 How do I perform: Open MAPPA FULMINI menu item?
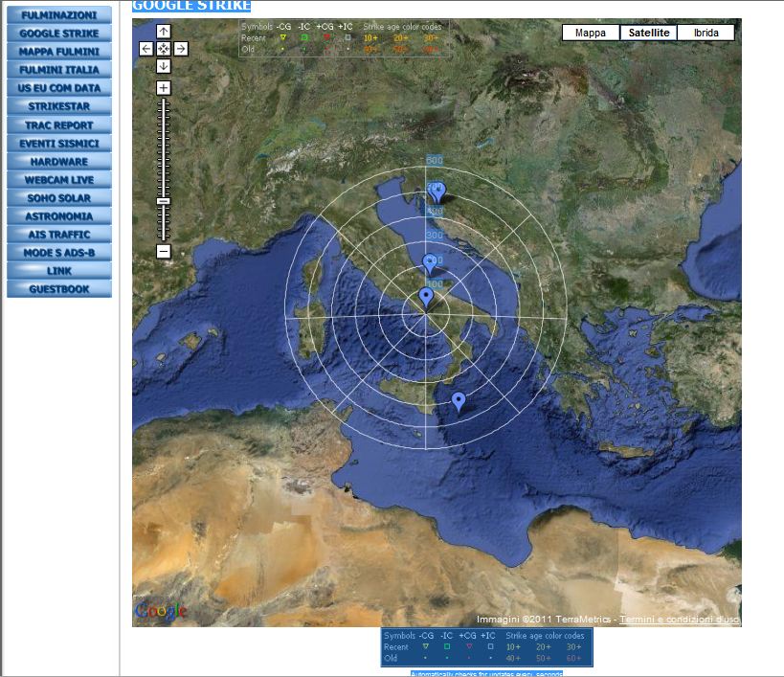click(59, 52)
